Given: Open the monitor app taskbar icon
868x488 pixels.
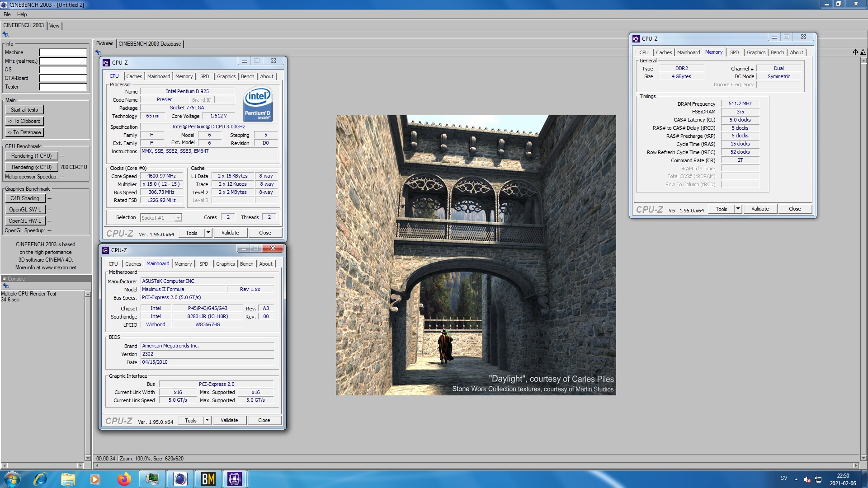Looking at the screenshot, I should pos(152,479).
